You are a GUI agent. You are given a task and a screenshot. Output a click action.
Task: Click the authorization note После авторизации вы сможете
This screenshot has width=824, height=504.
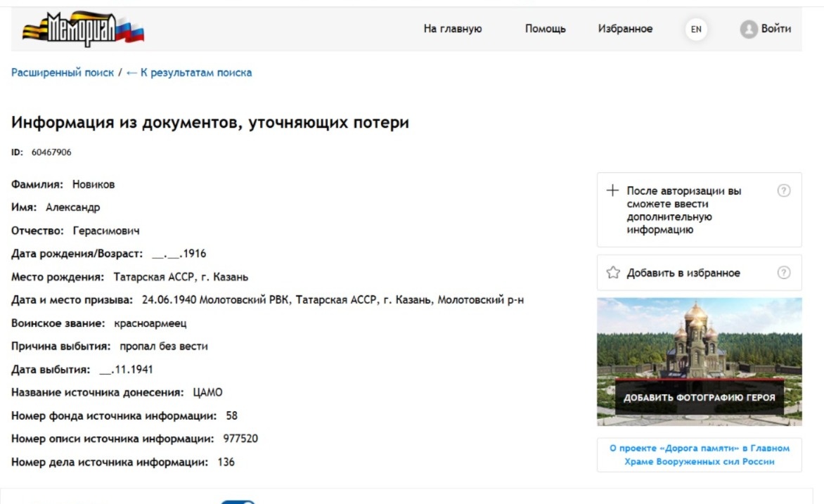683,210
